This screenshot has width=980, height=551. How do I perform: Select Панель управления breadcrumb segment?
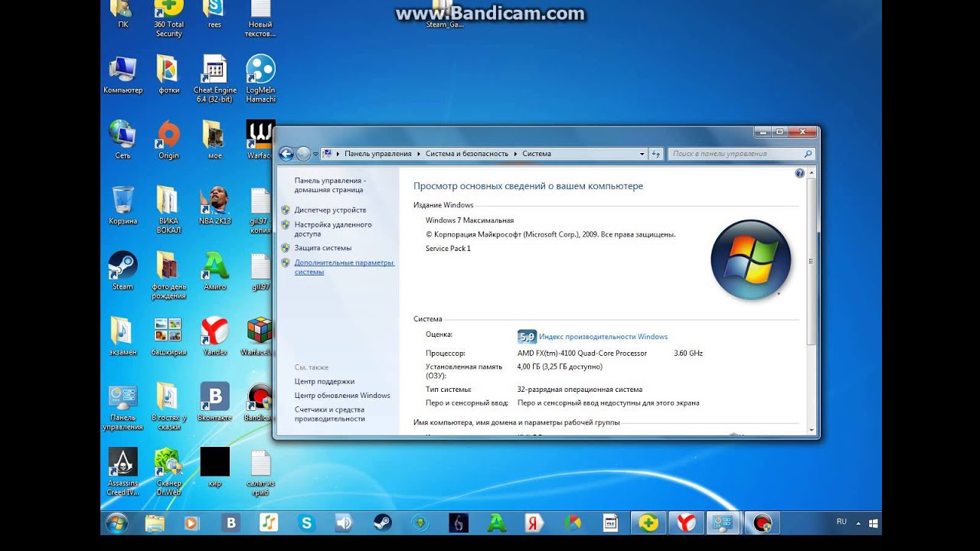coord(377,154)
